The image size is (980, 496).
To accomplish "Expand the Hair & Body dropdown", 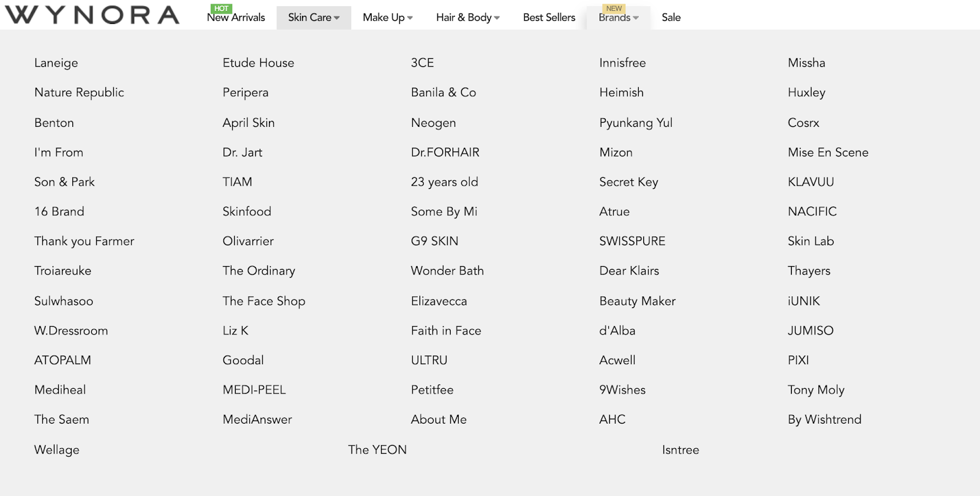I will [468, 18].
